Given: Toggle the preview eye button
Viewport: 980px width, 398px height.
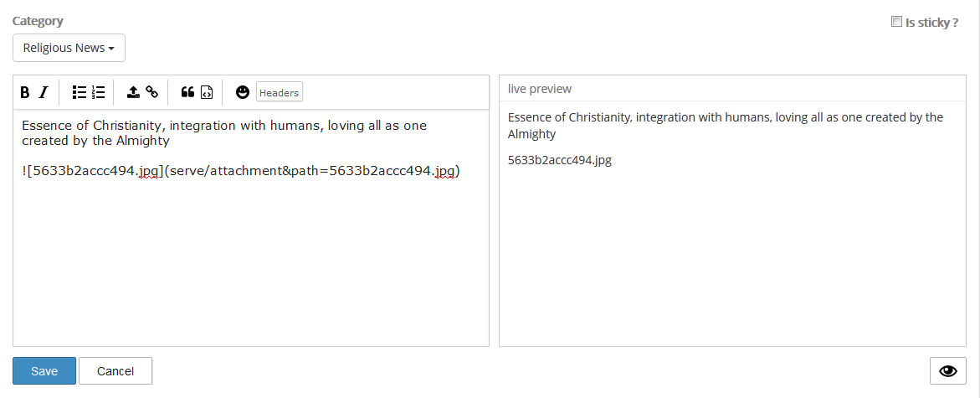Looking at the screenshot, I should click(x=948, y=370).
